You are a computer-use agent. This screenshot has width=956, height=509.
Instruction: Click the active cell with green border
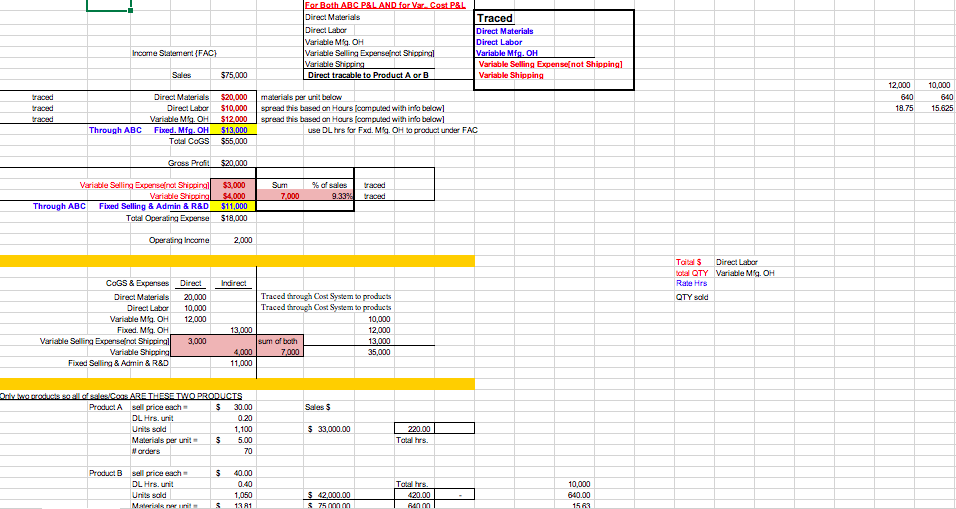coord(109,5)
